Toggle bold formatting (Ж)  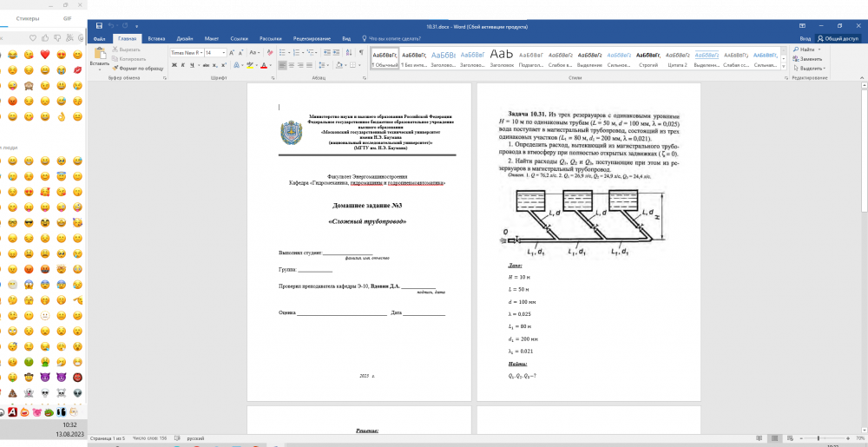(174, 65)
